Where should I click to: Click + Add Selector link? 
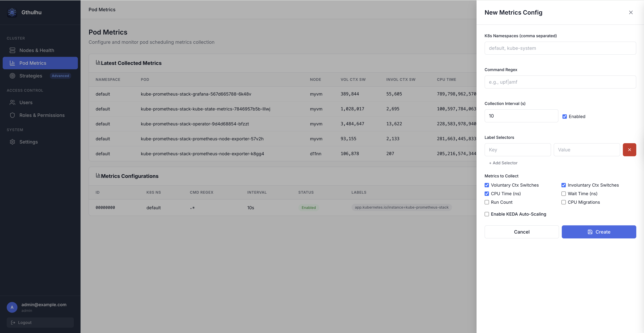[x=503, y=163]
